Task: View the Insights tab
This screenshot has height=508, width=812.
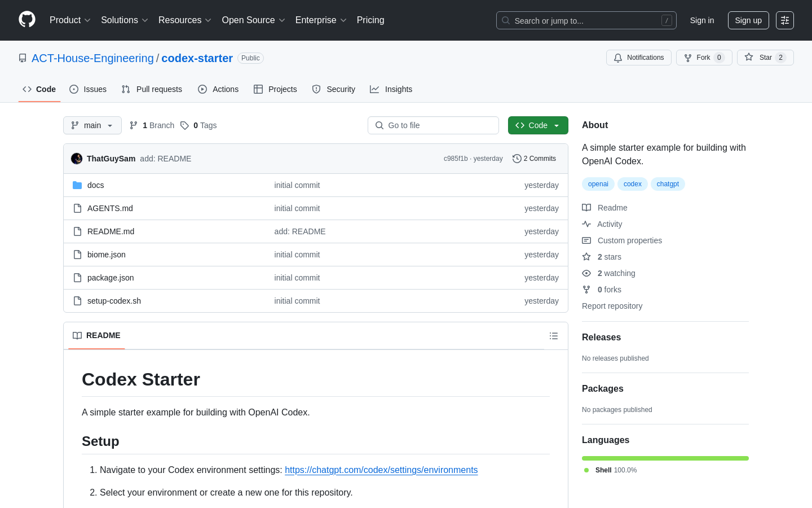Action: tap(391, 89)
